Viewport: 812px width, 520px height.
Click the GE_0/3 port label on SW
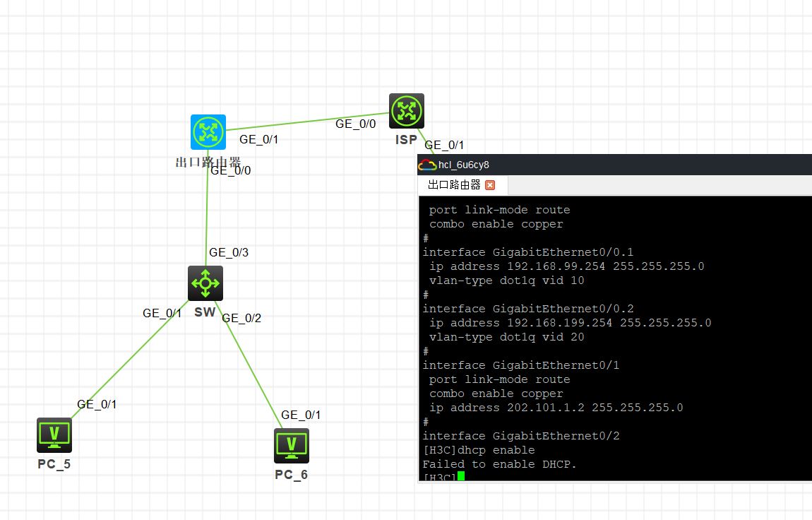[229, 252]
